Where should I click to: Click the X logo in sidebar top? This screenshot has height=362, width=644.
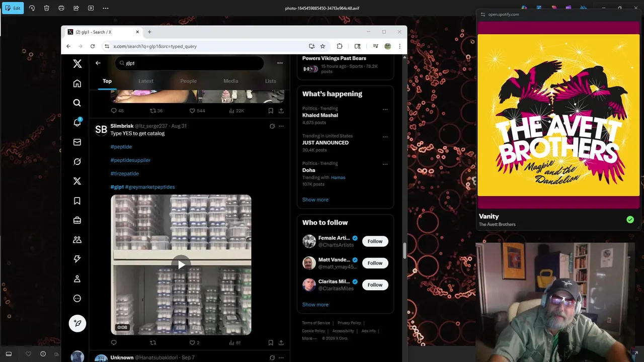[x=77, y=63]
